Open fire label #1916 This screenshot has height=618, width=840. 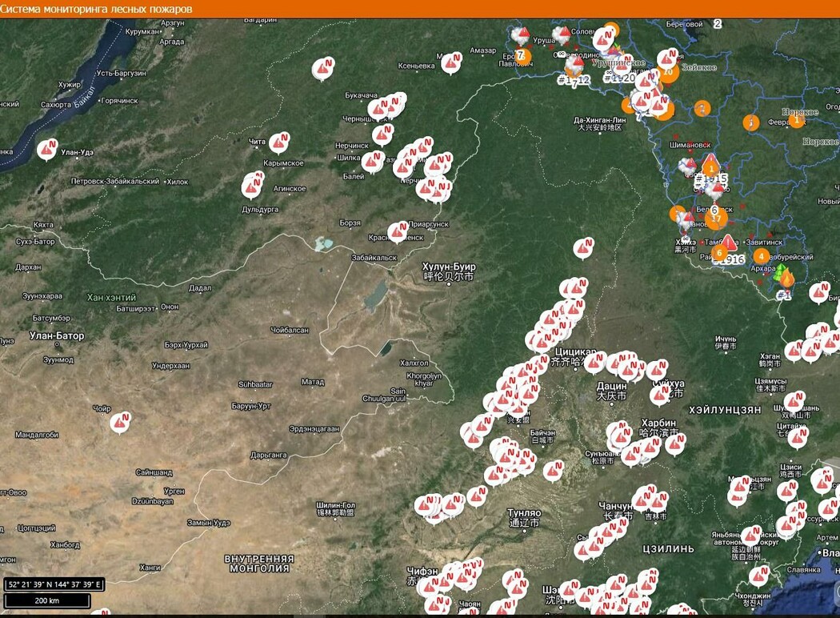pyautogui.click(x=730, y=259)
